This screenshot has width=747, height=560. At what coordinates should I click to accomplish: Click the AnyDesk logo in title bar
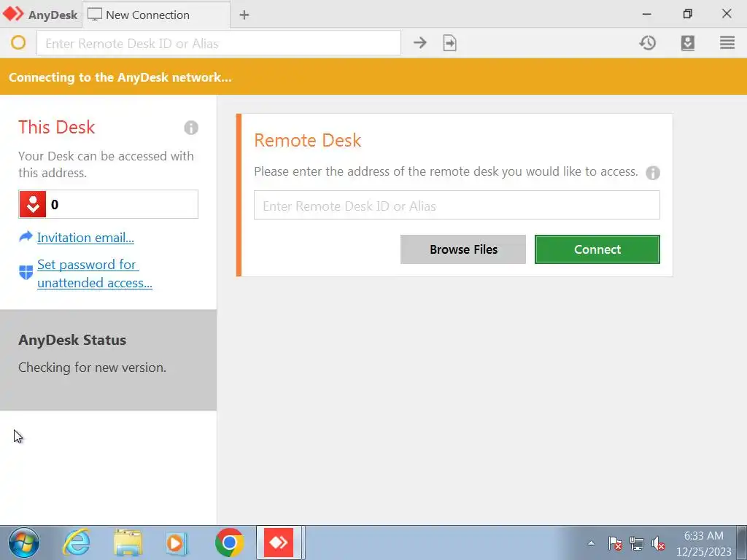click(x=13, y=15)
